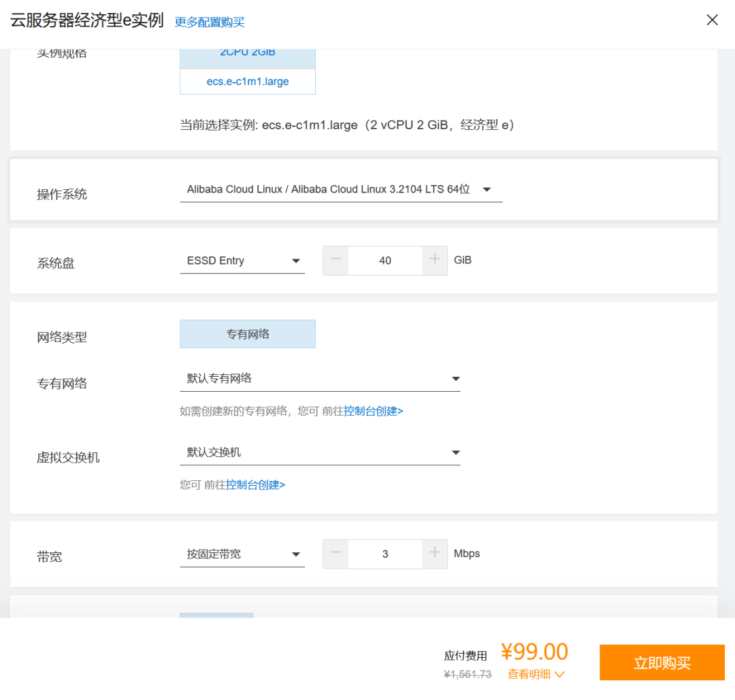
Task: Expand 查看明细 price details
Action: [x=536, y=674]
